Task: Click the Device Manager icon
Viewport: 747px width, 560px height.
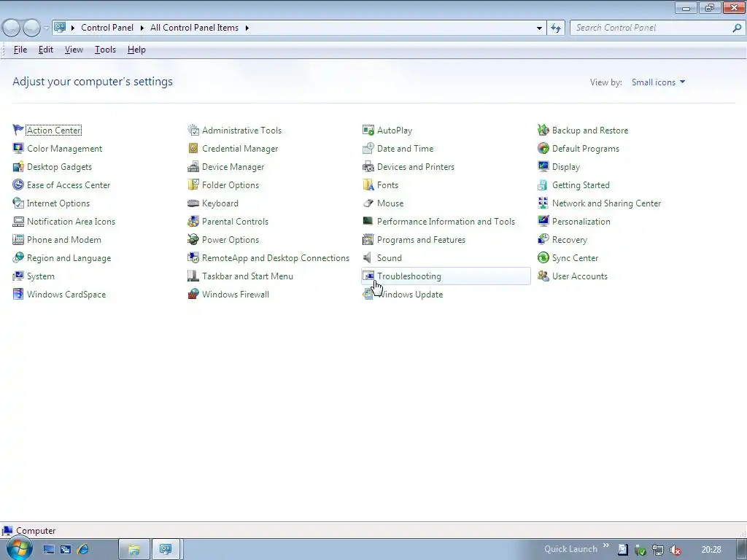Action: pos(193,167)
